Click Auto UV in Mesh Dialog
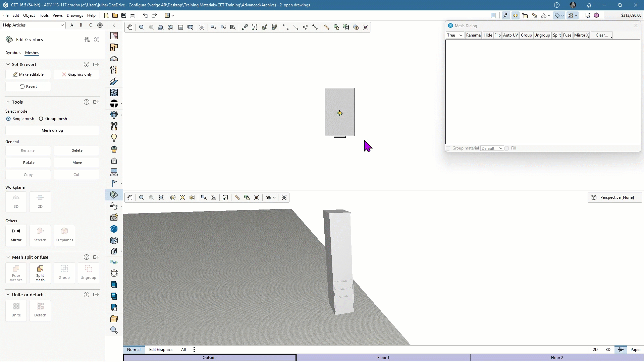 [510, 35]
